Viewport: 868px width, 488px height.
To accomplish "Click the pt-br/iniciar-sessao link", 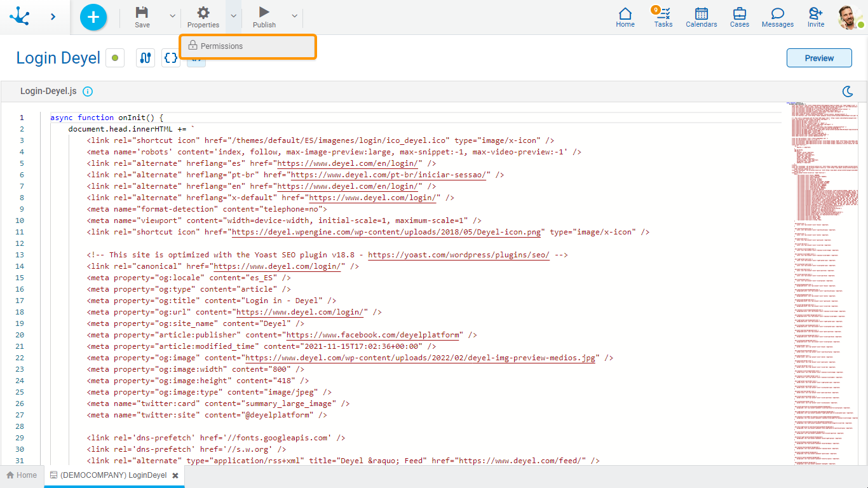I will coord(388,175).
